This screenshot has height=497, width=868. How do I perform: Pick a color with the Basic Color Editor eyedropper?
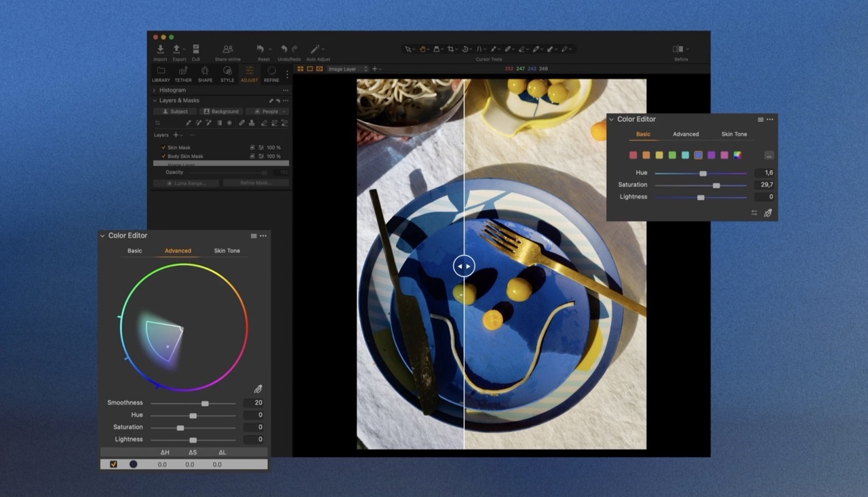click(x=768, y=213)
